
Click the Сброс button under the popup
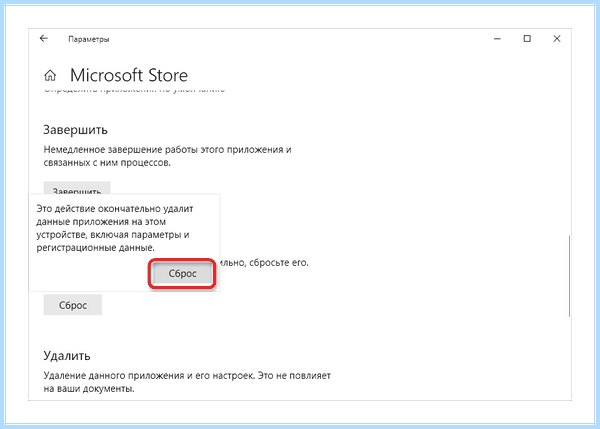click(73, 305)
